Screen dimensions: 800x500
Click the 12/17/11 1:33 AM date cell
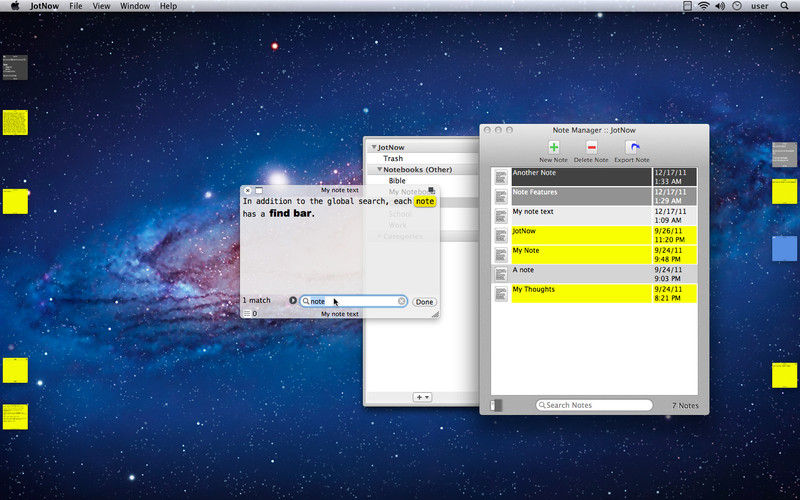coord(675,177)
